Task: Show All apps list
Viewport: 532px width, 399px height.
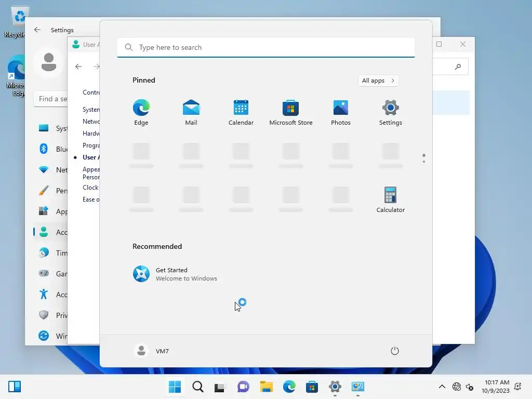Action: click(x=378, y=81)
